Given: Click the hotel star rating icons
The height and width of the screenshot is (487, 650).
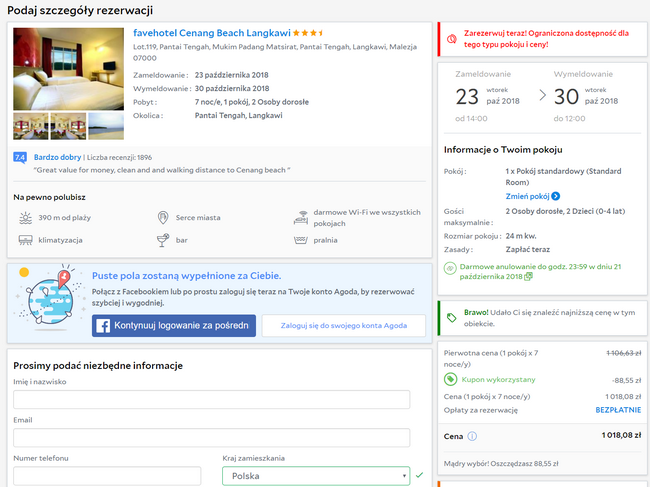Looking at the screenshot, I should [x=308, y=33].
